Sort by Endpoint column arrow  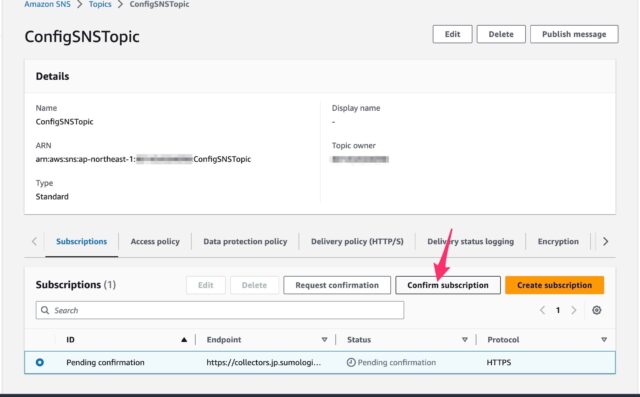point(324,339)
